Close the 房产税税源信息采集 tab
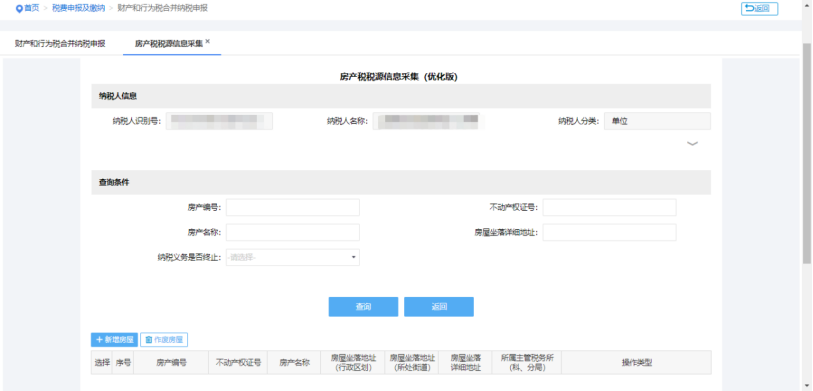Viewport: 813px width, 391px height. (207, 41)
